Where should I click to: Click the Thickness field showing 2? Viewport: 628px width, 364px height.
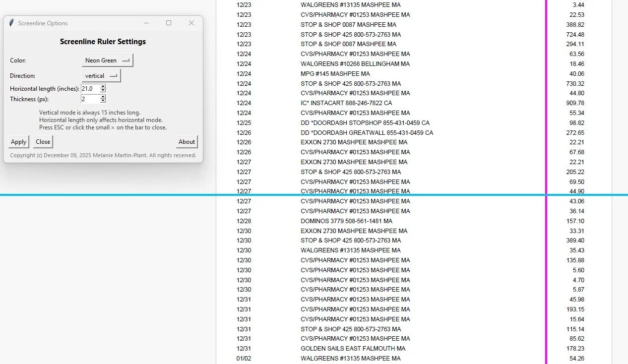(90, 99)
